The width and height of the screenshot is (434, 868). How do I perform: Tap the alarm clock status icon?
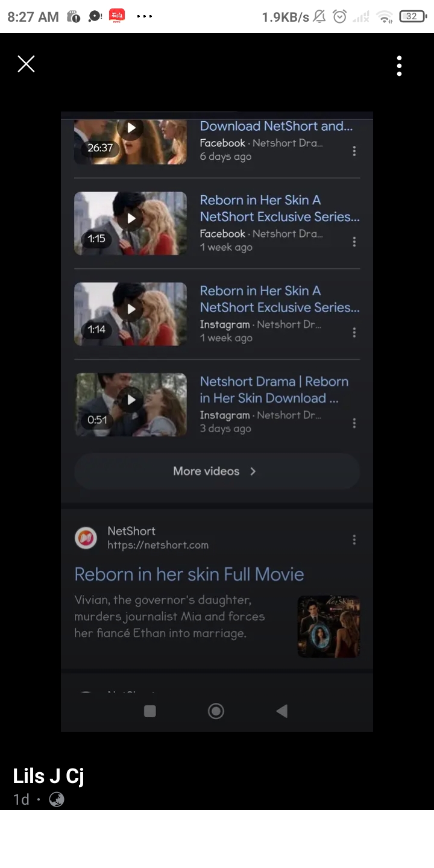coord(340,17)
